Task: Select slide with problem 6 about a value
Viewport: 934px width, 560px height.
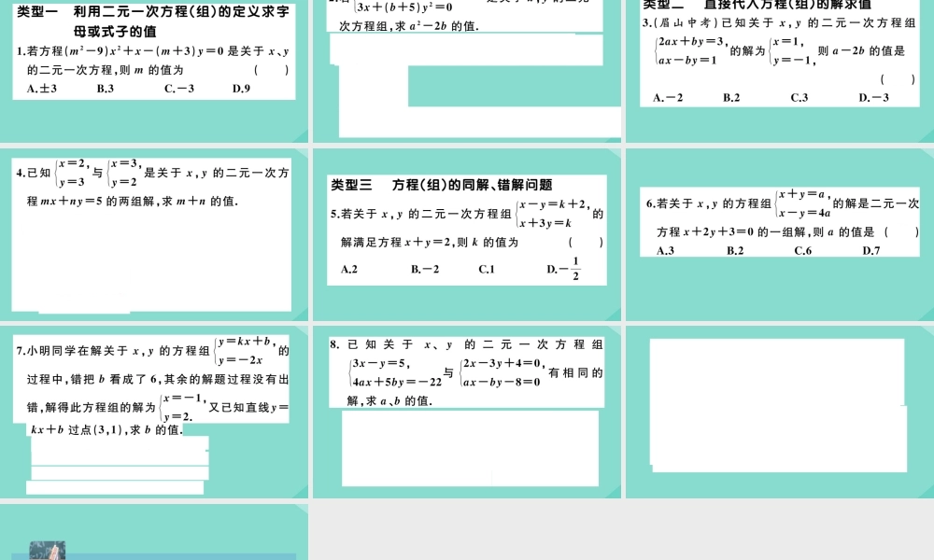Action: click(x=780, y=234)
